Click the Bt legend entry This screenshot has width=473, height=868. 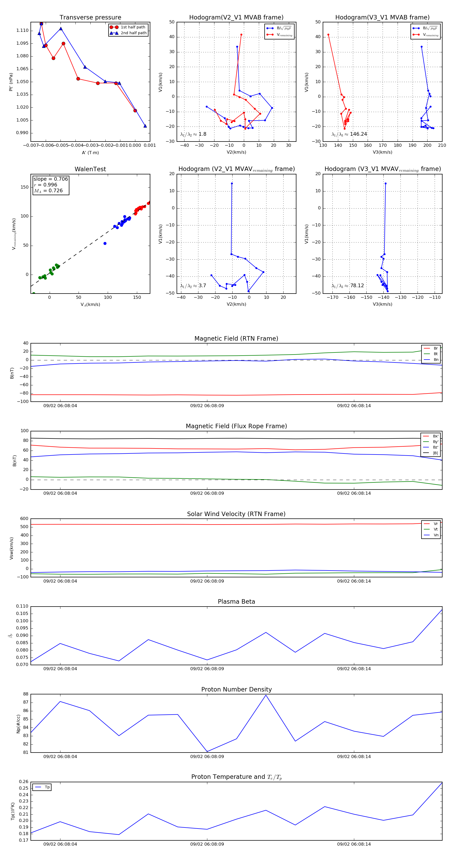click(431, 354)
